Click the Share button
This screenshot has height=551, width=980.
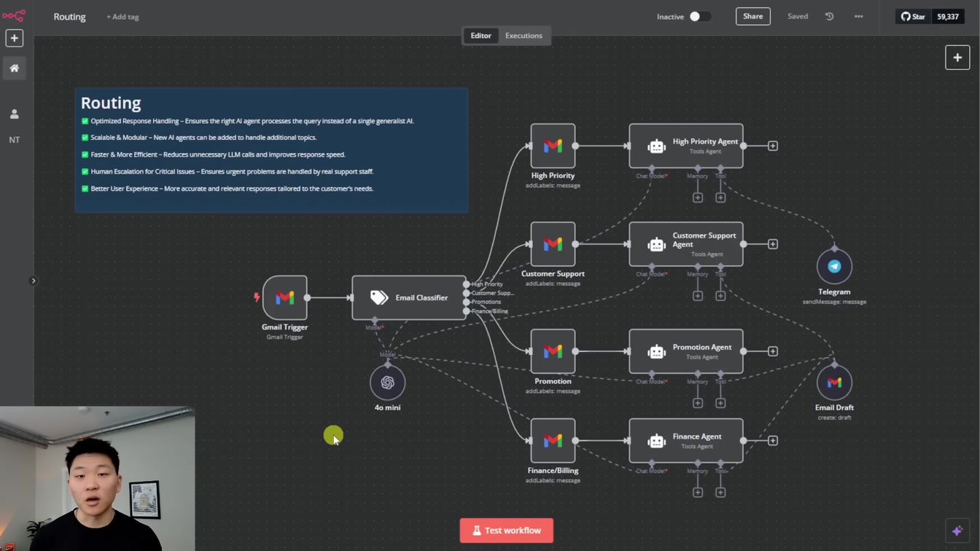click(x=752, y=16)
